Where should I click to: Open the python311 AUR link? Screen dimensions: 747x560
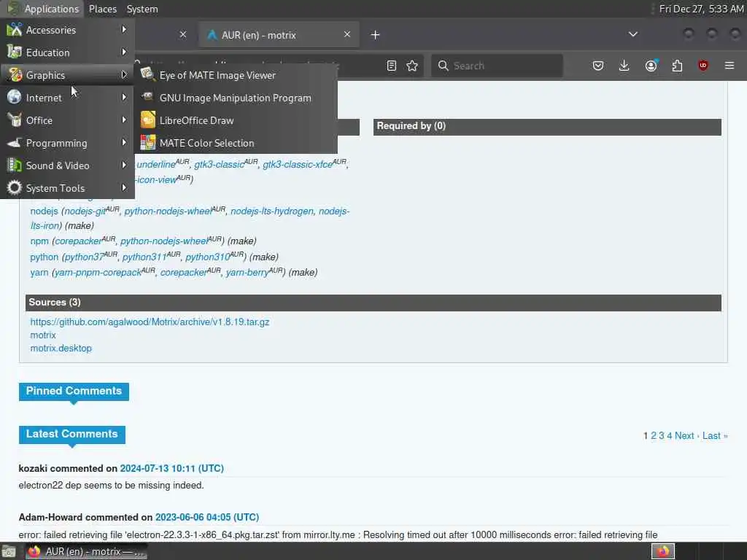(x=144, y=257)
